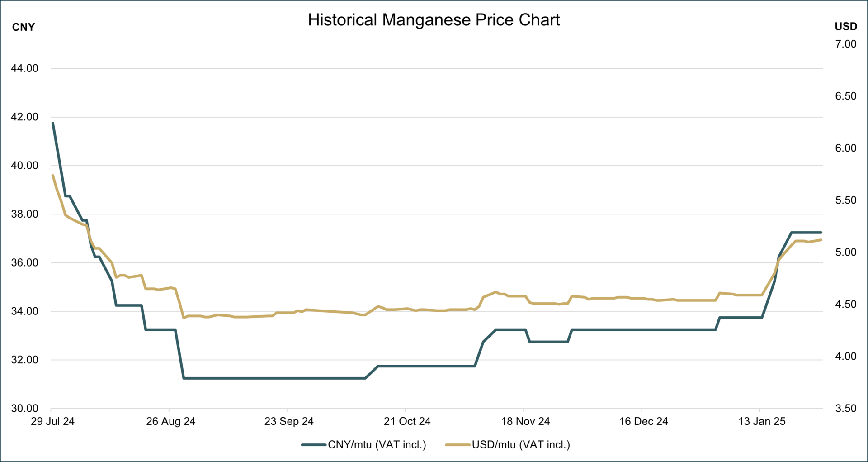Select the 13 Jan 25 date label
This screenshot has height=462, width=868.
tap(762, 422)
